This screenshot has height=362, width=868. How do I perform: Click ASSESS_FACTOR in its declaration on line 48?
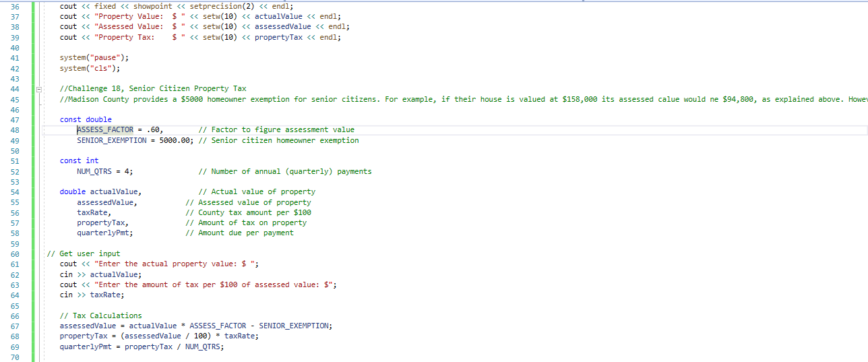pyautogui.click(x=105, y=129)
